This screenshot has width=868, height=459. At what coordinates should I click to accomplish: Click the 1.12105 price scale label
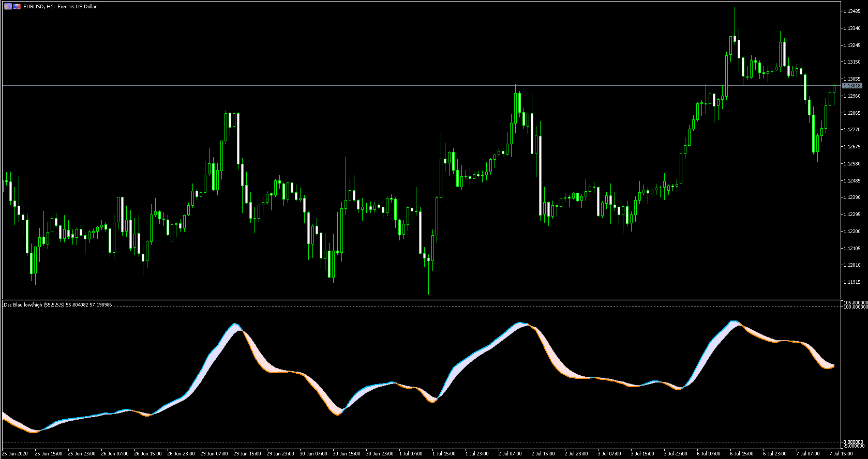point(852,249)
